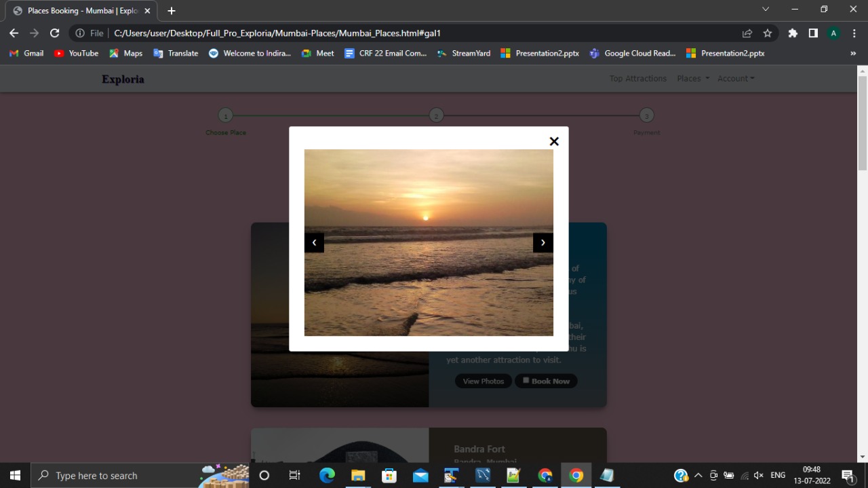868x488 pixels.
Task: Toggle the browser side panel
Action: click(813, 33)
